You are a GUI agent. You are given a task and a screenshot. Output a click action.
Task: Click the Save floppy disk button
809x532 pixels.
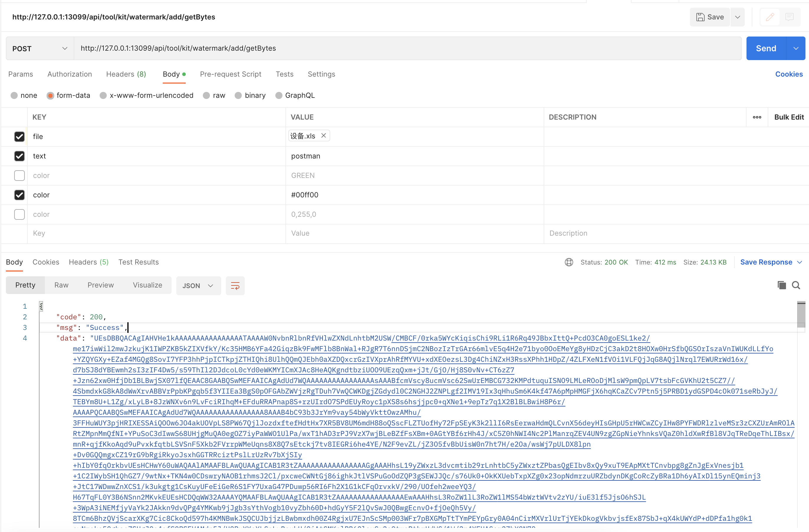click(710, 17)
